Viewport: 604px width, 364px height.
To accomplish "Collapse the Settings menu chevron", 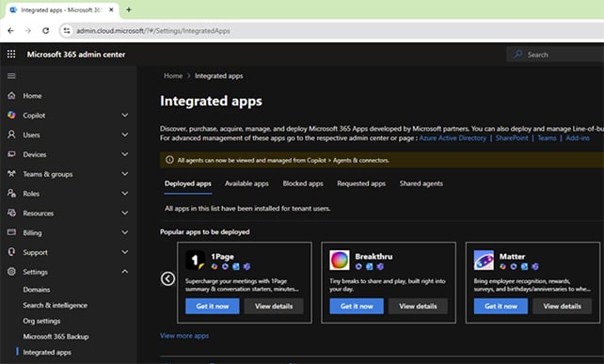I will [125, 272].
